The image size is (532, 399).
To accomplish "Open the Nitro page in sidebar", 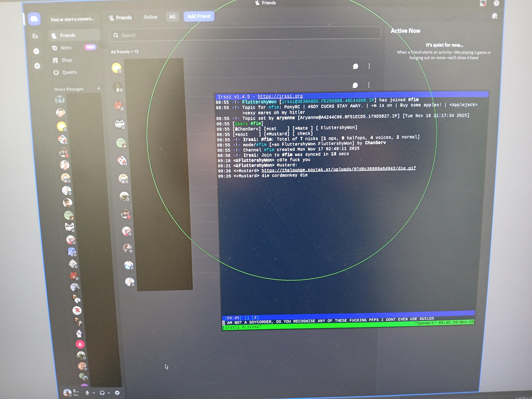I will click(x=66, y=48).
